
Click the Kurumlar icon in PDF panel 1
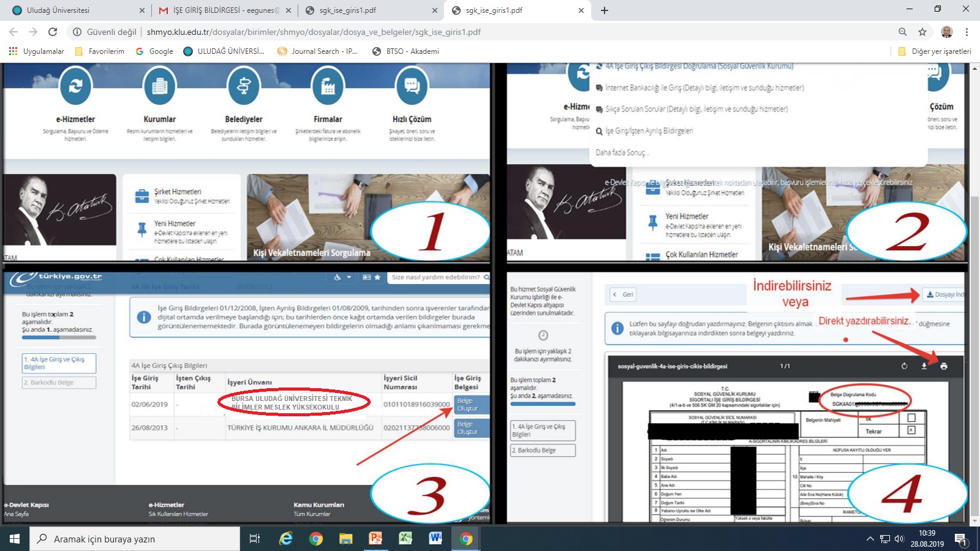point(159,86)
